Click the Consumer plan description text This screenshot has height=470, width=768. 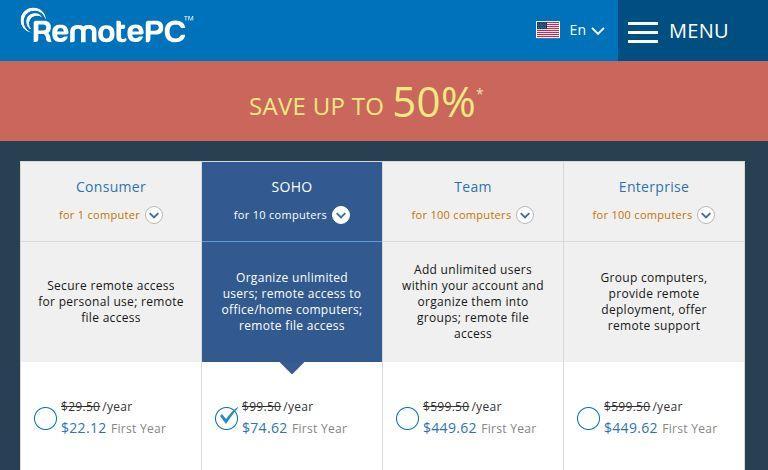(x=111, y=301)
